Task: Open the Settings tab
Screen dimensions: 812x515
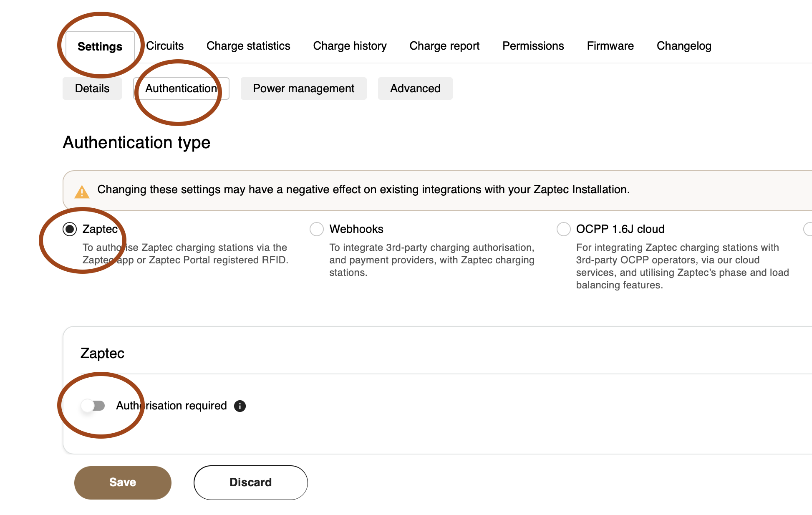Action: pyautogui.click(x=100, y=46)
